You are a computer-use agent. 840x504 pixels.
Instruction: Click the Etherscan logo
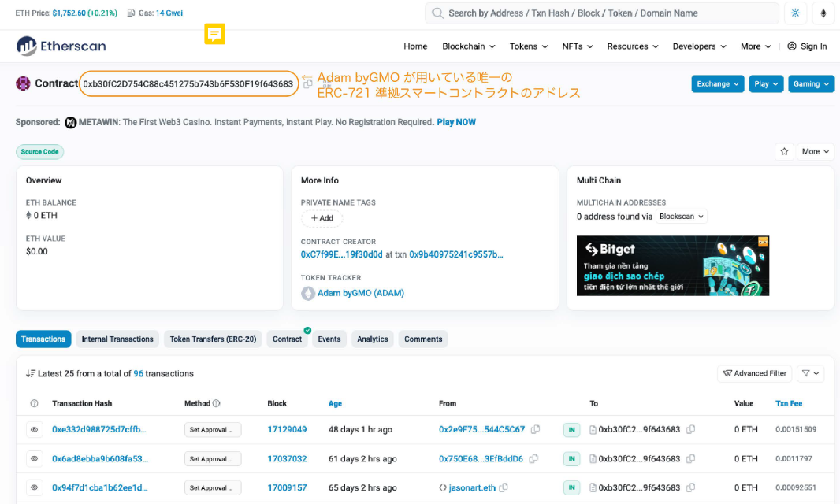[61, 46]
